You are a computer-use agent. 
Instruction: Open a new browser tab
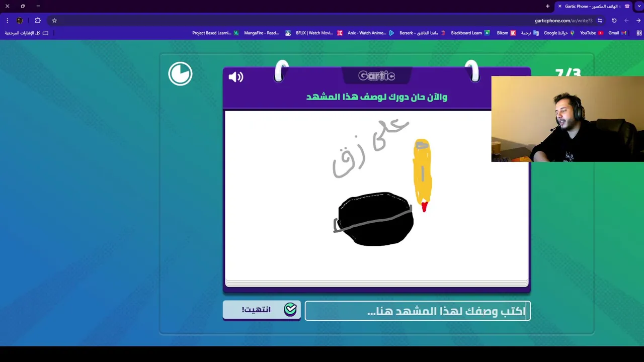coord(547,6)
